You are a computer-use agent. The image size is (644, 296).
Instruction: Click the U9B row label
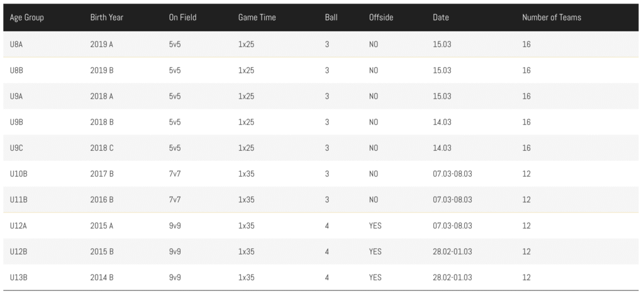tap(16, 122)
